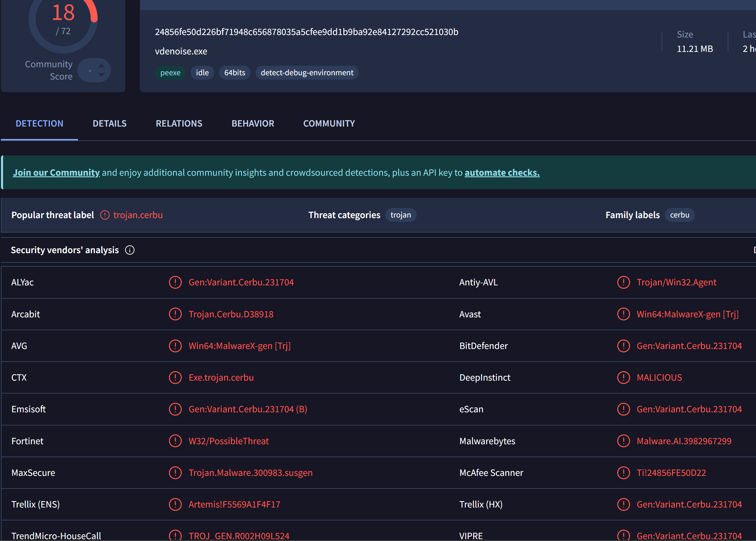The height and width of the screenshot is (541, 756).
Task: Click the Malwarebytes vendor name
Action: point(487,441)
